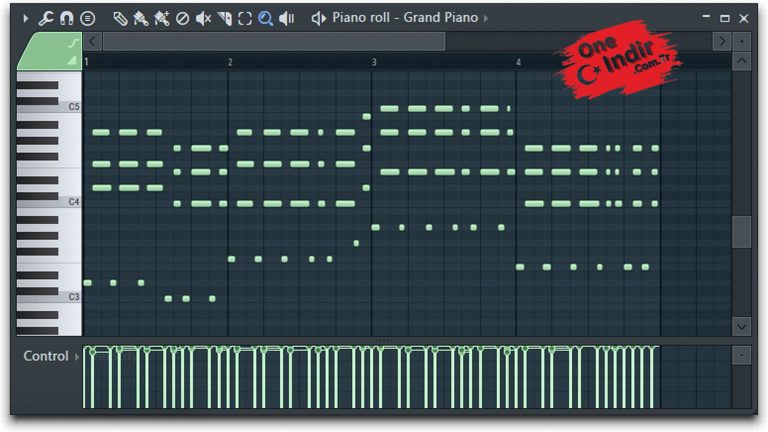This screenshot has height=432, width=768.
Task: Select the Draw pencil tool
Action: [x=120, y=19]
